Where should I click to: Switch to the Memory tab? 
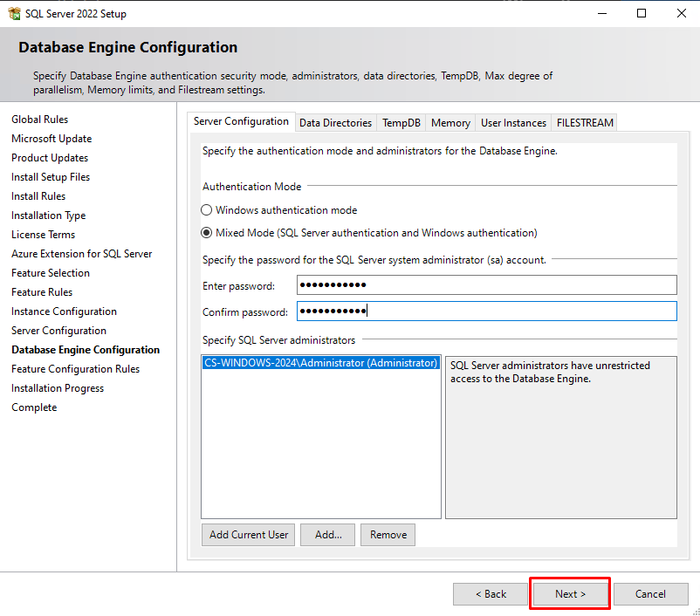tap(450, 123)
